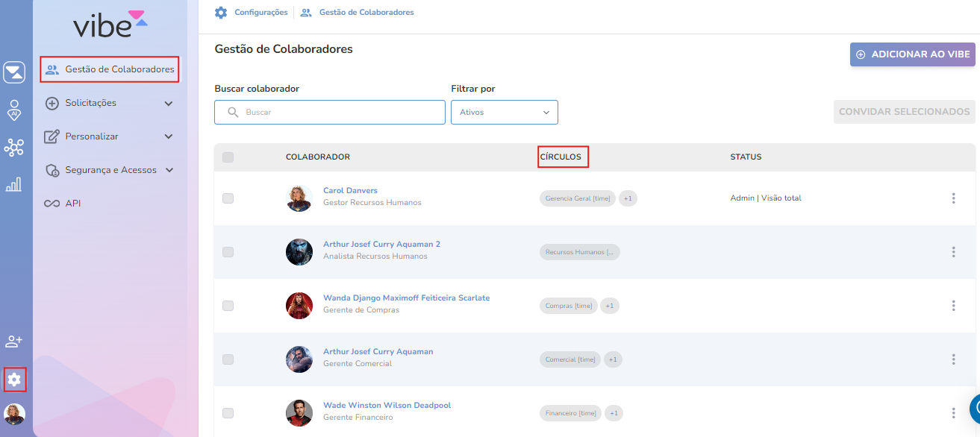This screenshot has width=980, height=437.
Task: Click Gestão de Colaboradores breadcrumb
Action: point(366,13)
